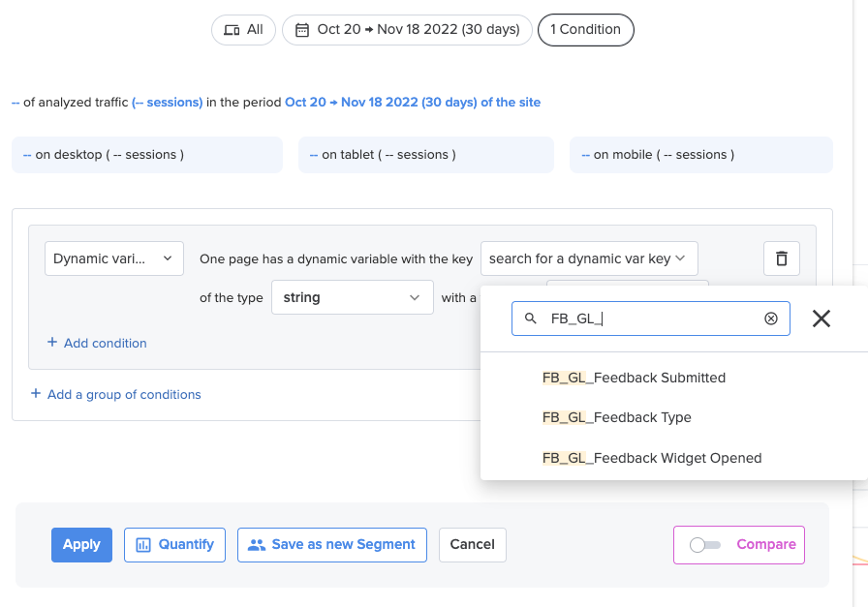Viewport: 868px width, 607px height.
Task: Click the Cancel button
Action: point(473,544)
